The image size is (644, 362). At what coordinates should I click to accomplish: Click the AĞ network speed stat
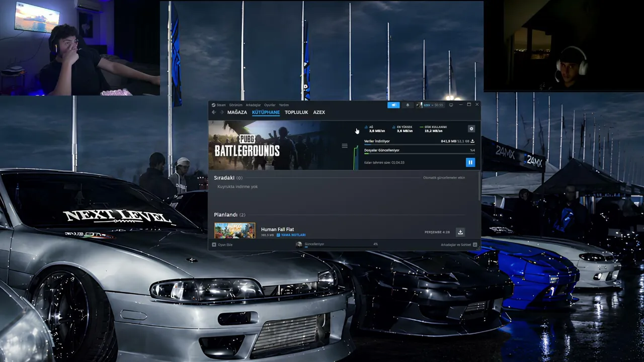pos(374,129)
